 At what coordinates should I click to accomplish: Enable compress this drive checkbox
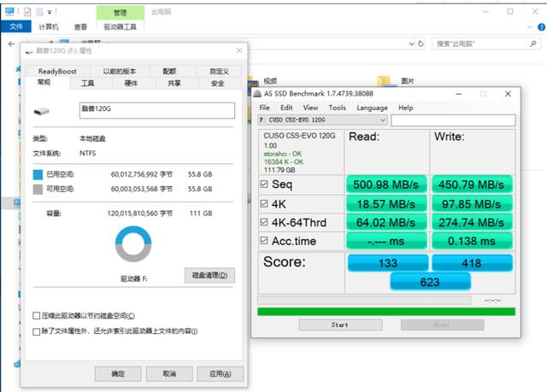coord(36,316)
